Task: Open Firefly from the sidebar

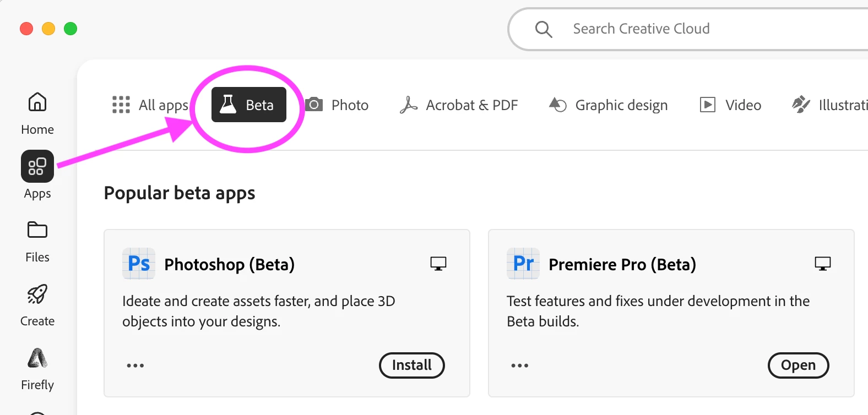Action: [37, 359]
